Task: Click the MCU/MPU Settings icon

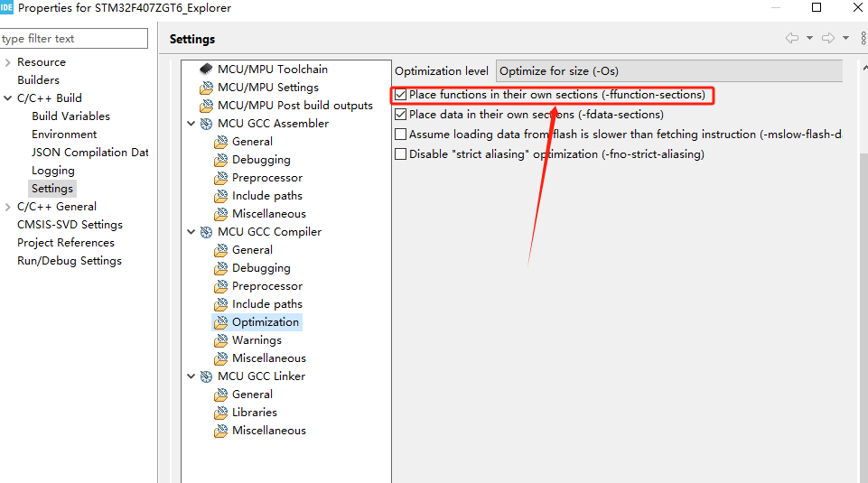Action: tap(207, 88)
